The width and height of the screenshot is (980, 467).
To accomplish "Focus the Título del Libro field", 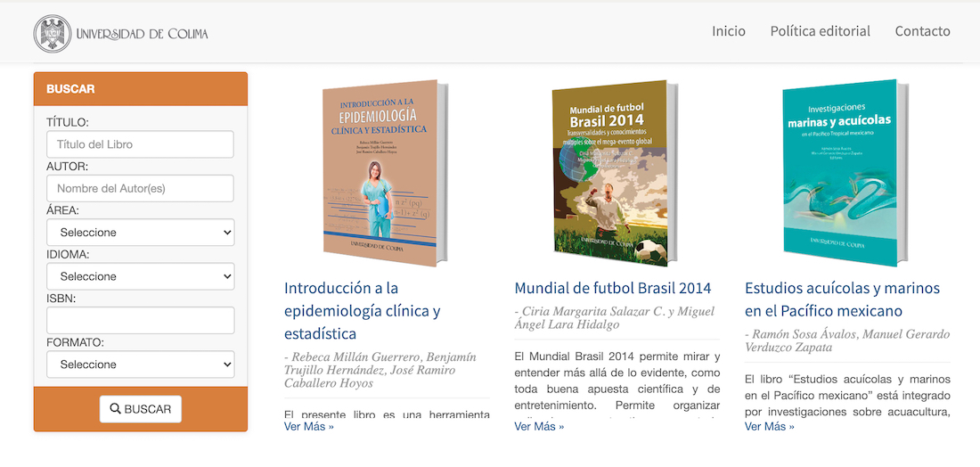I will tap(140, 144).
